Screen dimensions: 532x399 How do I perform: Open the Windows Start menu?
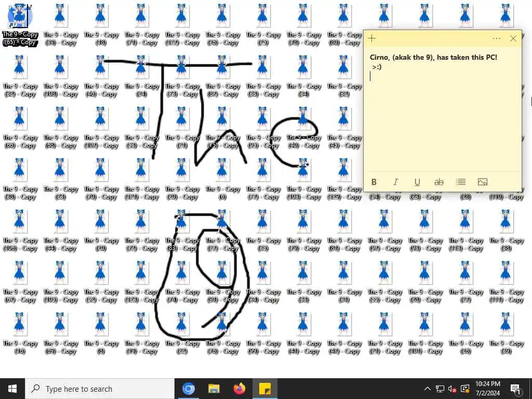[x=12, y=389]
